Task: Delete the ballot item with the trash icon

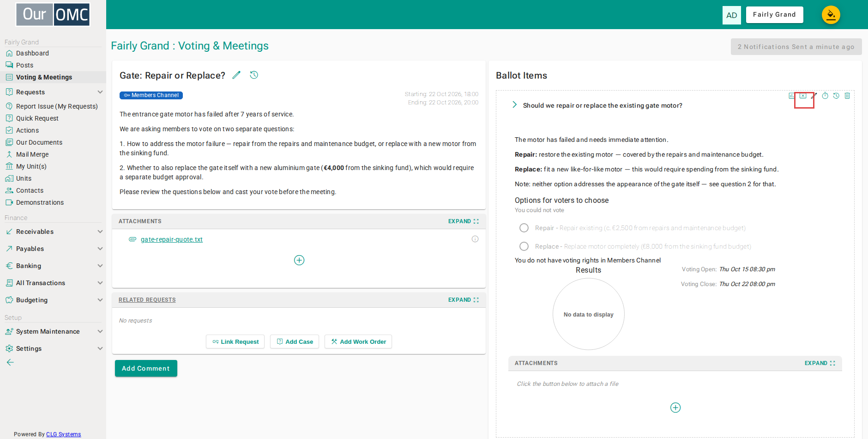Action: pyautogui.click(x=847, y=96)
